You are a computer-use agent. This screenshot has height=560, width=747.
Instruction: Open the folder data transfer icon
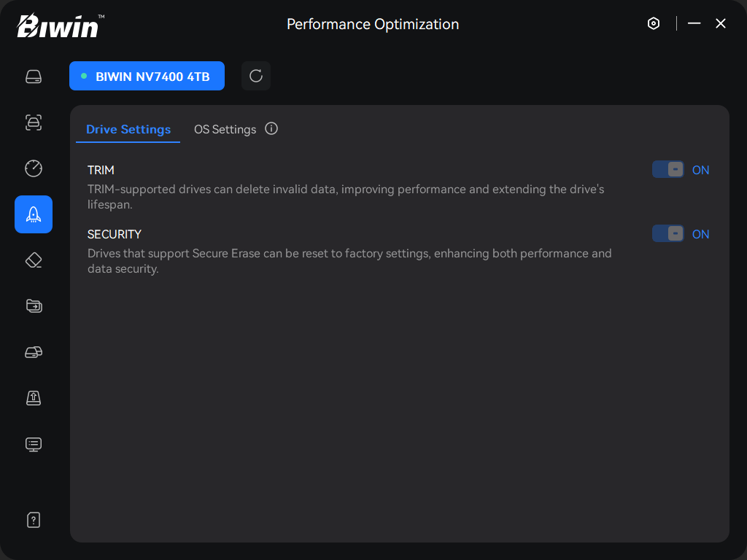pos(34,306)
